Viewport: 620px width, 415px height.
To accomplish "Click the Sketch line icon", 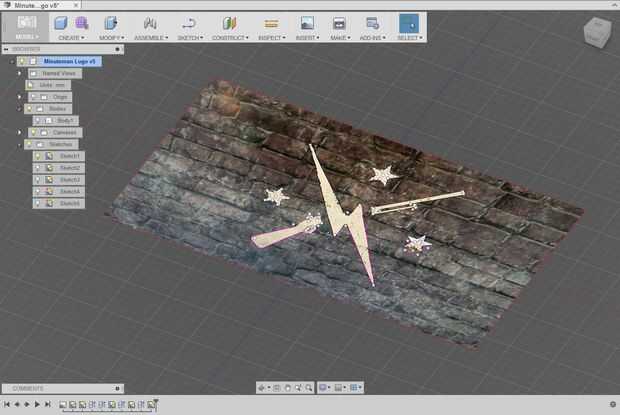I will point(189,24).
